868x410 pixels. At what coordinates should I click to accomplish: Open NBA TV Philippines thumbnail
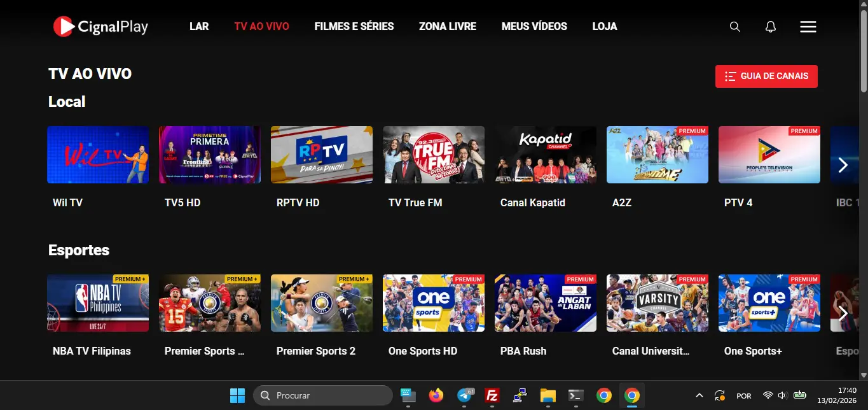[x=98, y=303]
